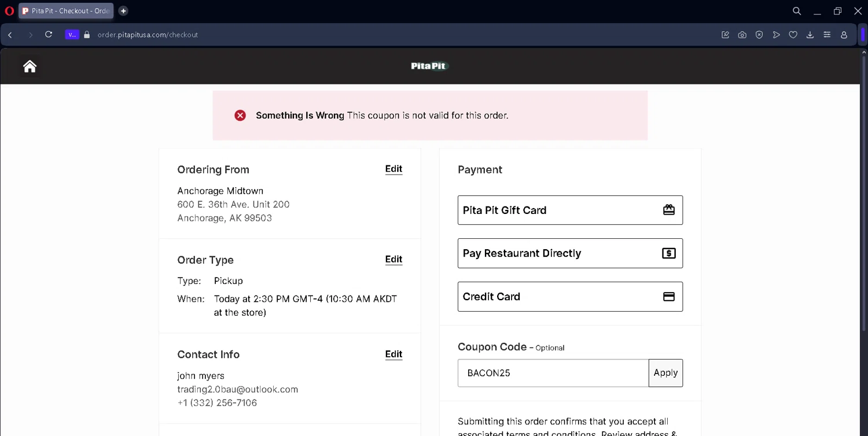This screenshot has width=868, height=436.
Task: Go forward with browser forward arrow
Action: click(x=30, y=35)
